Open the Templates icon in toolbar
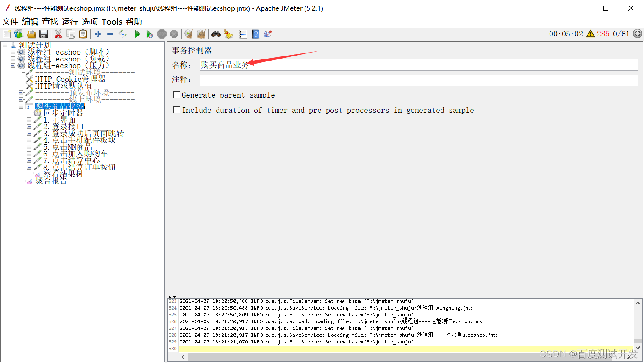The height and width of the screenshot is (363, 644). tap(19, 34)
